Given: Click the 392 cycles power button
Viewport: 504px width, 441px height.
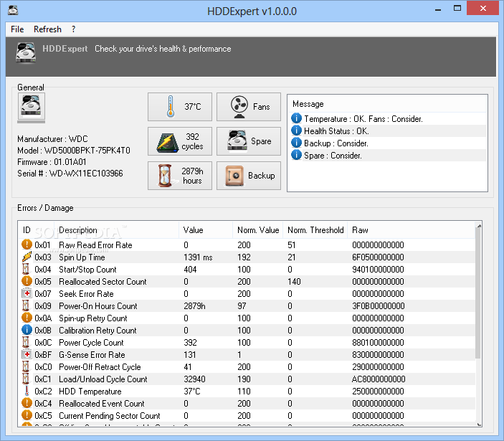Looking at the screenshot, I should click(x=180, y=141).
